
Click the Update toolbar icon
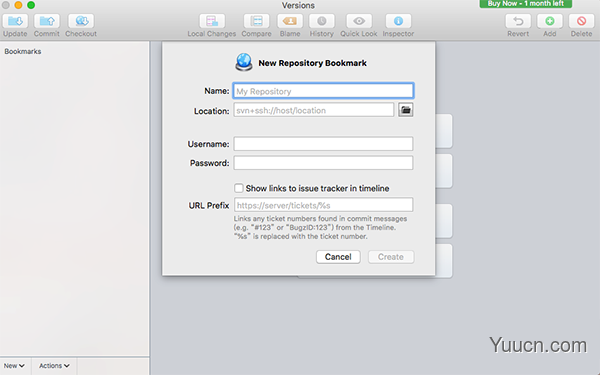pyautogui.click(x=15, y=21)
